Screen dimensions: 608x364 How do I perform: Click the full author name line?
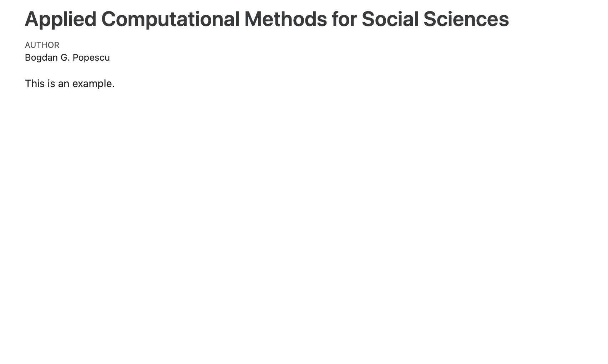(67, 57)
